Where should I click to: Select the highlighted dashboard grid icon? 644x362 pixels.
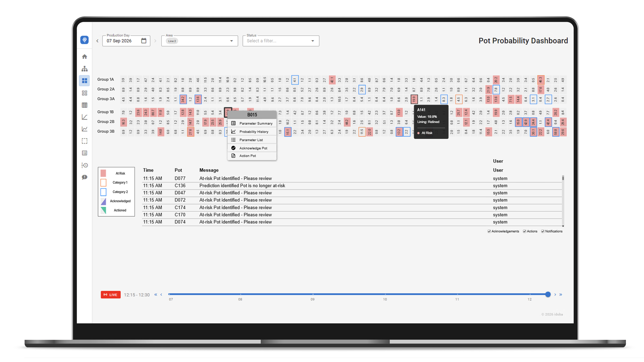point(85,81)
